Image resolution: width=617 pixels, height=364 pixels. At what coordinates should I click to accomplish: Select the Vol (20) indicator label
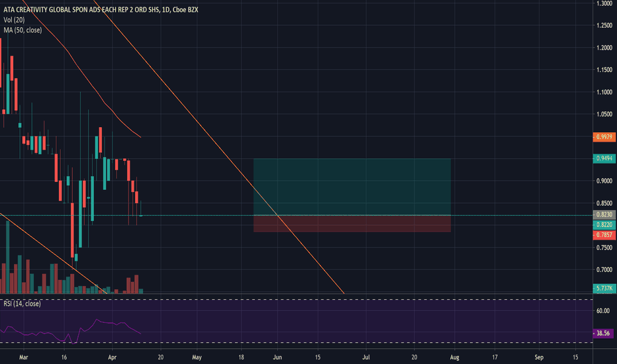tap(14, 20)
